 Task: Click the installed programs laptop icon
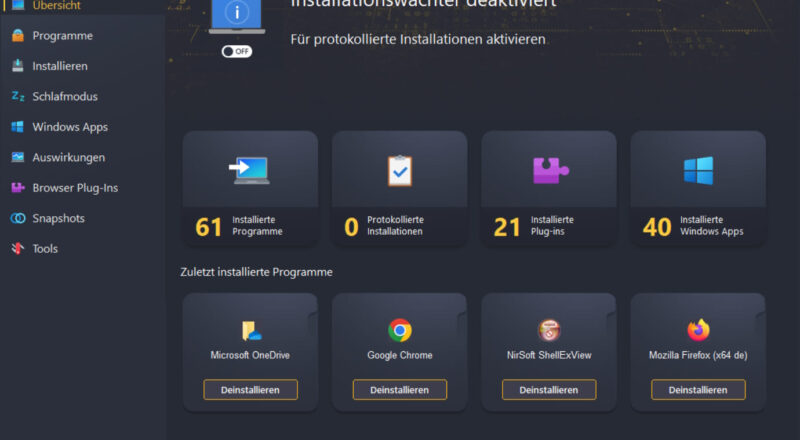(249, 170)
